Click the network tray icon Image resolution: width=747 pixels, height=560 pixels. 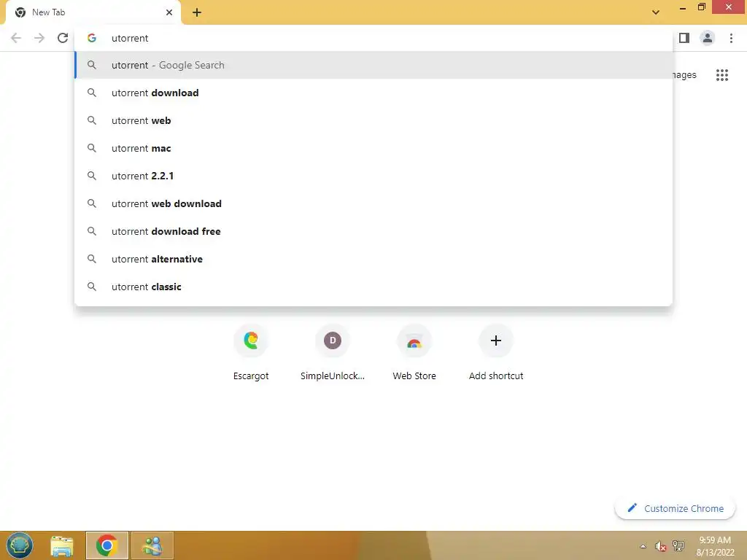[678, 545]
